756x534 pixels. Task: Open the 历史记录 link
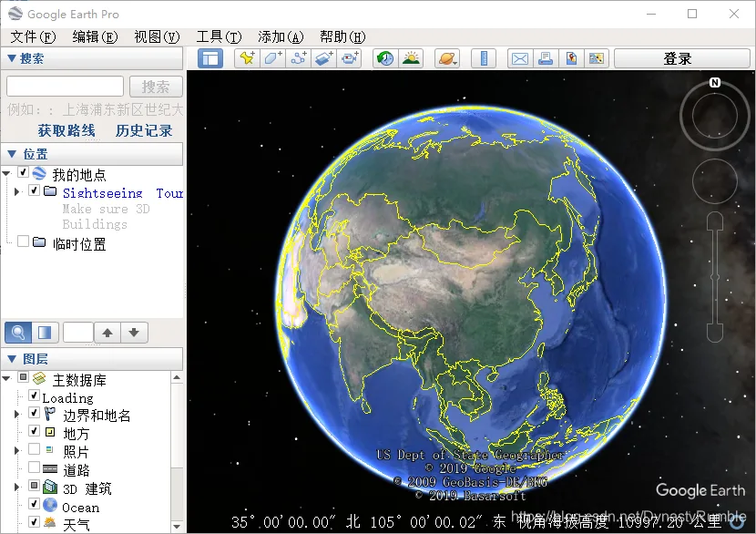pos(144,130)
